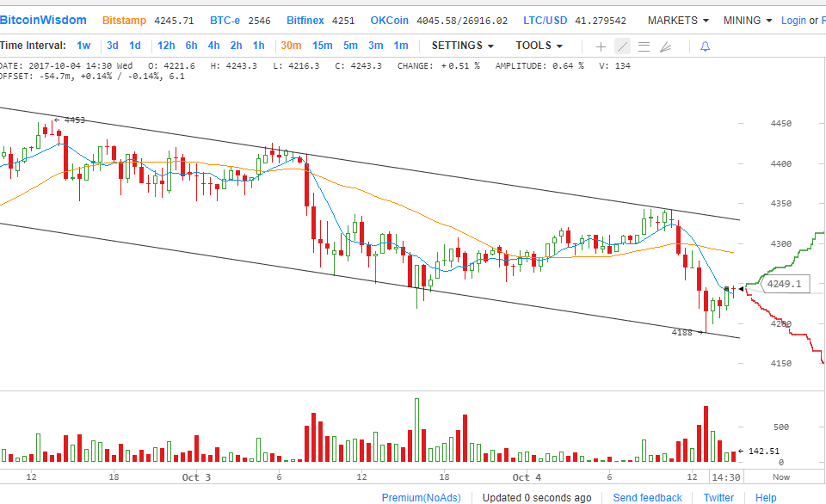The height and width of the screenshot is (504, 826).
Task: Click the Login link
Action: pos(793,20)
